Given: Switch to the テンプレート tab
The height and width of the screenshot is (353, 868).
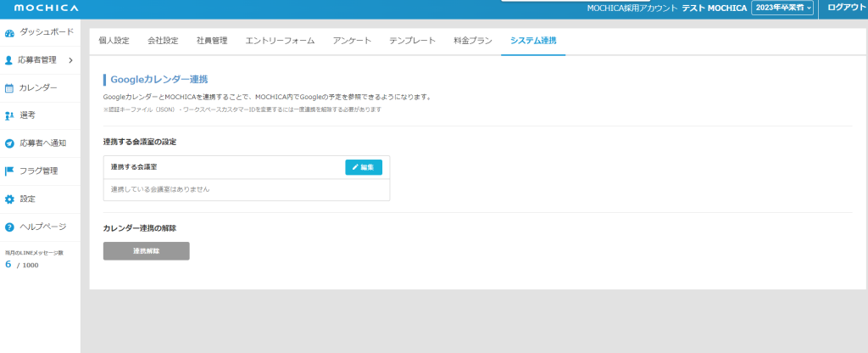Looking at the screenshot, I should tap(412, 41).
